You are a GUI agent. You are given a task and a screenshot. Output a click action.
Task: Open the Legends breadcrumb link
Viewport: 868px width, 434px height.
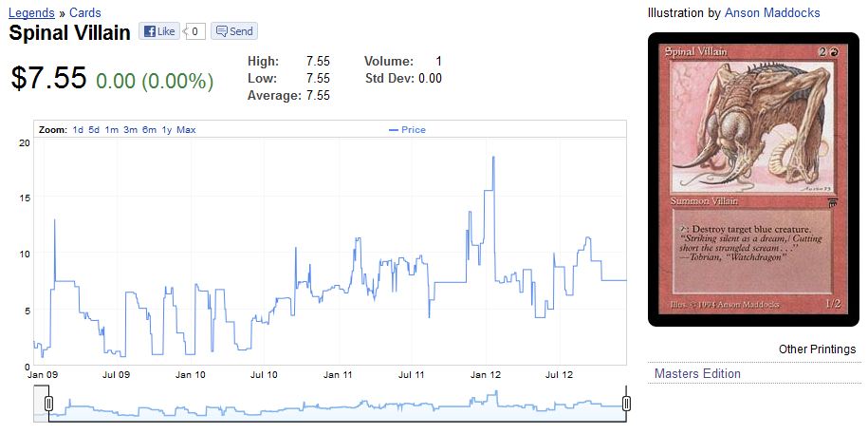31,12
